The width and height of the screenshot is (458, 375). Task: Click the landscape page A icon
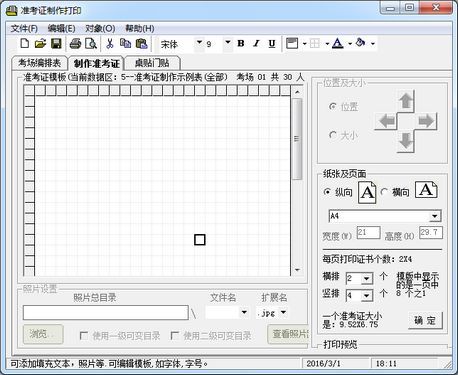point(426,190)
